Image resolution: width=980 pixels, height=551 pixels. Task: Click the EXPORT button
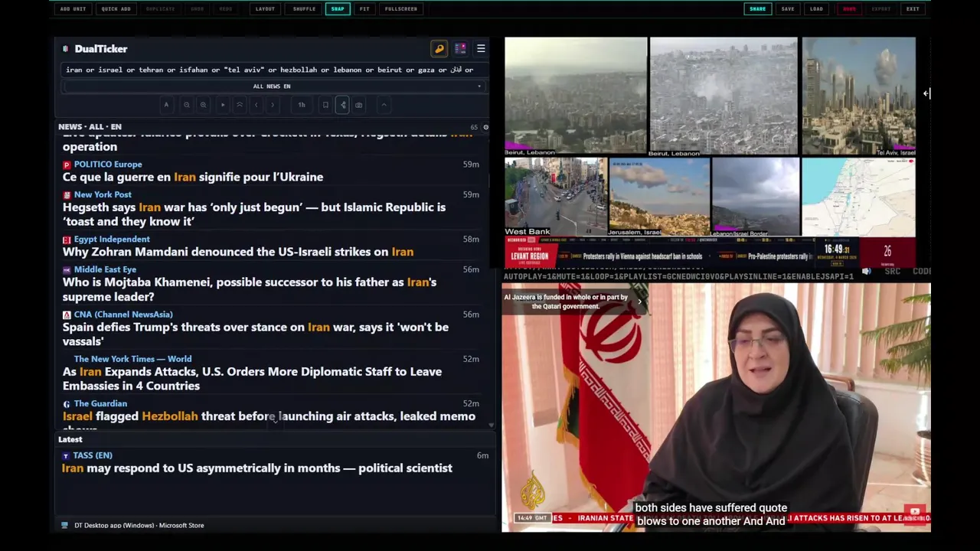[881, 9]
